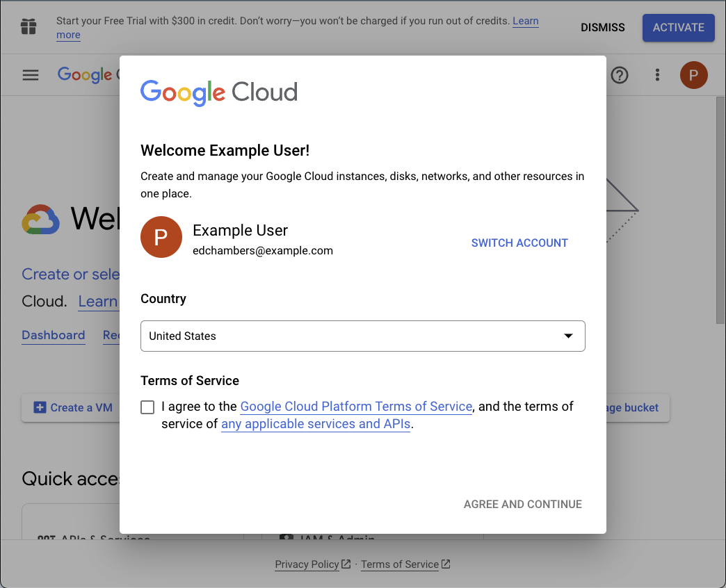Dismiss the free trial banner

602,28
